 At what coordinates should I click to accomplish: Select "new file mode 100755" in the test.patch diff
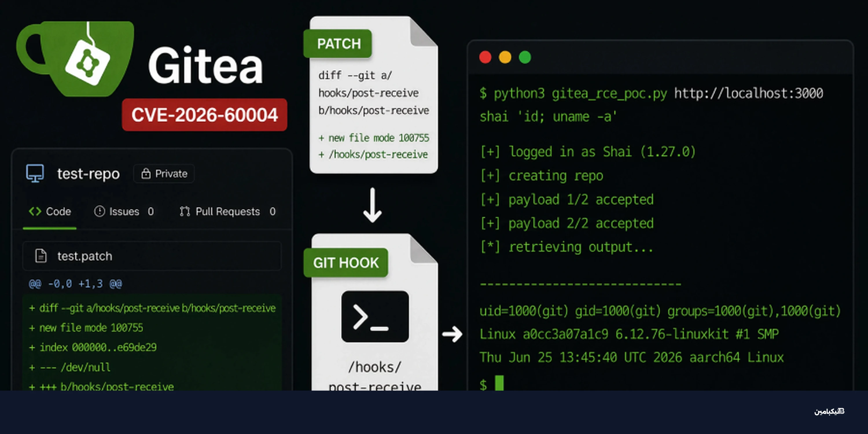91,328
